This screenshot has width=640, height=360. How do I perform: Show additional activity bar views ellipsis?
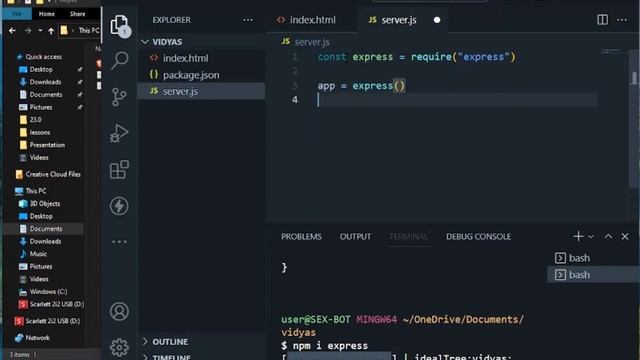coord(119,242)
